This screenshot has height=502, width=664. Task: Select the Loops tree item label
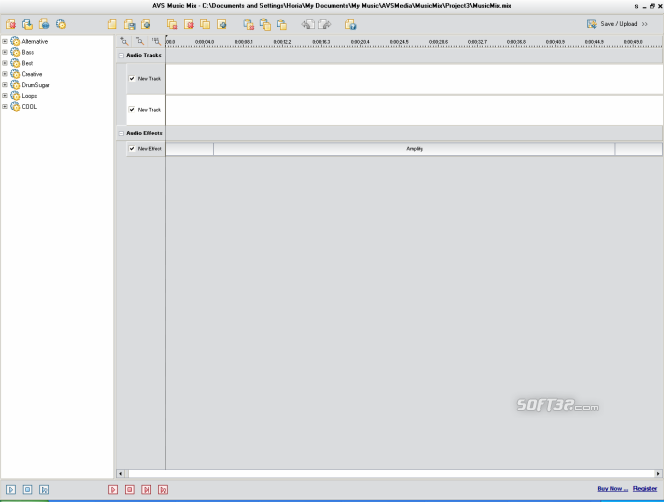tap(29, 96)
